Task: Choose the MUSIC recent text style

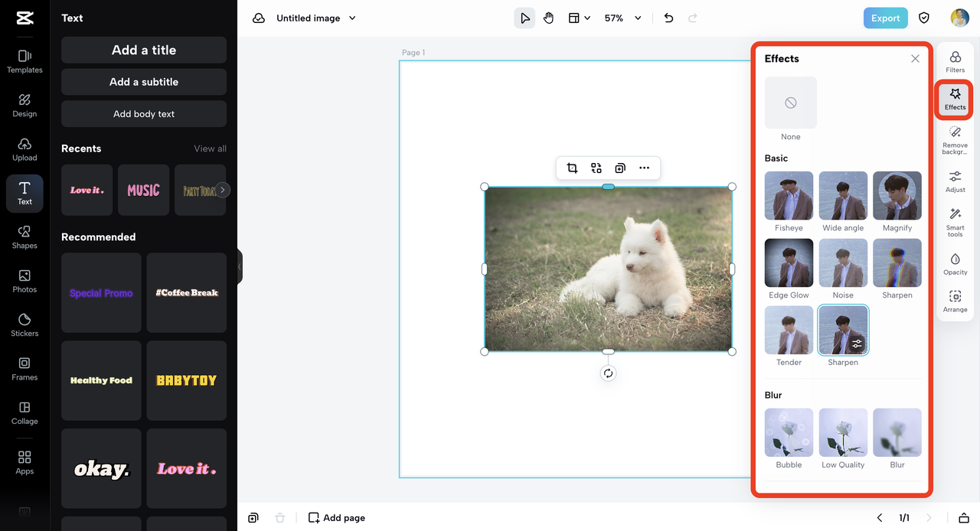Action: (143, 190)
